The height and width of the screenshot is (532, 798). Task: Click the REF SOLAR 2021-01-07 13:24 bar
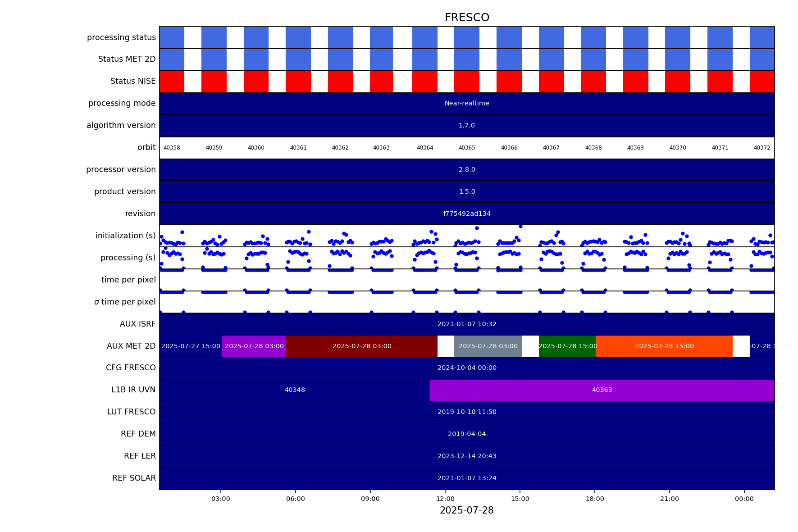466,478
